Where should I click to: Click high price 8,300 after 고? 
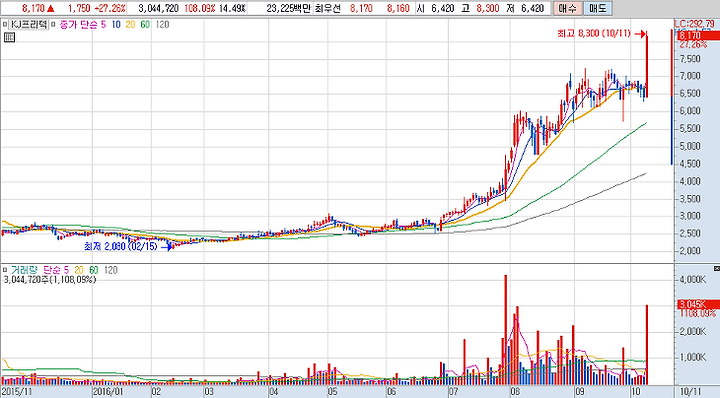coord(488,8)
